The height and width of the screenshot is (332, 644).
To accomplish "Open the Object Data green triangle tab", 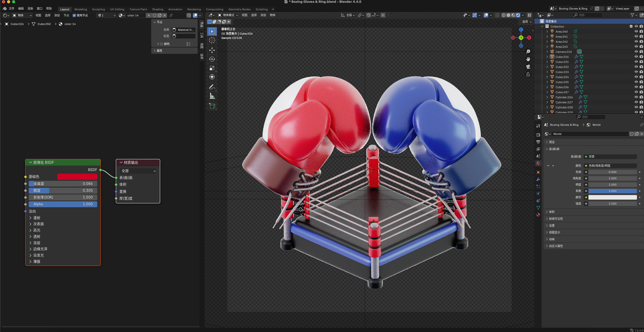I will (x=538, y=208).
